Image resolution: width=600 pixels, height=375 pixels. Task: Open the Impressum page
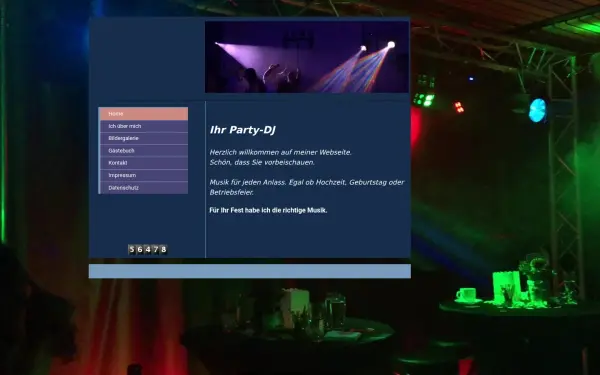(x=143, y=175)
